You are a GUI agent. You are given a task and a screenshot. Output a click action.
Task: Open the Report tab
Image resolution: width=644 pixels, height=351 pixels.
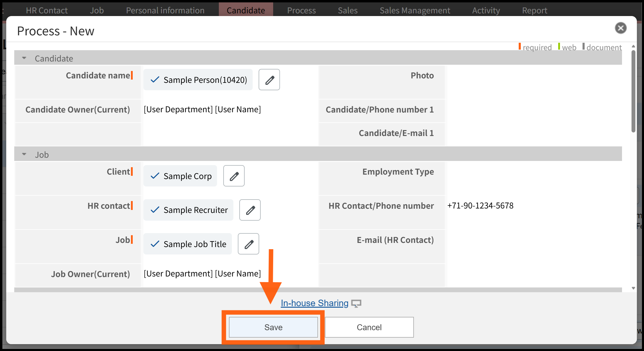pyautogui.click(x=534, y=10)
